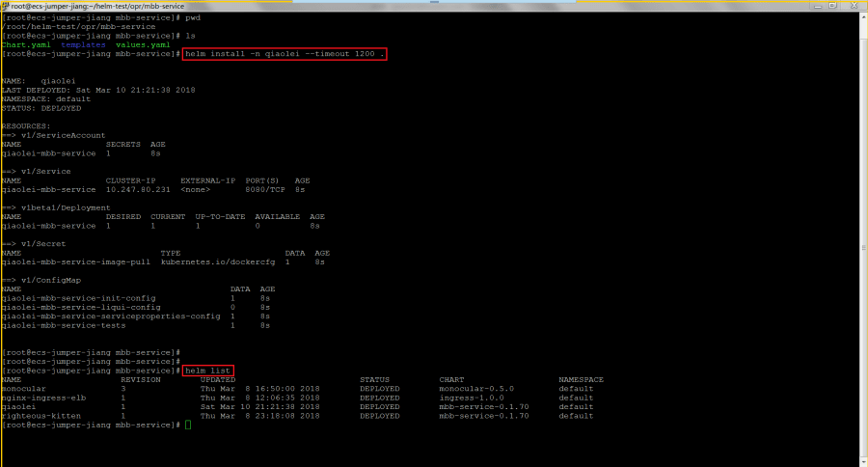Viewport: 868px width, 467px height.
Task: Click the '/root/helm-test/opr/mbb-service' output line
Action: click(79, 27)
